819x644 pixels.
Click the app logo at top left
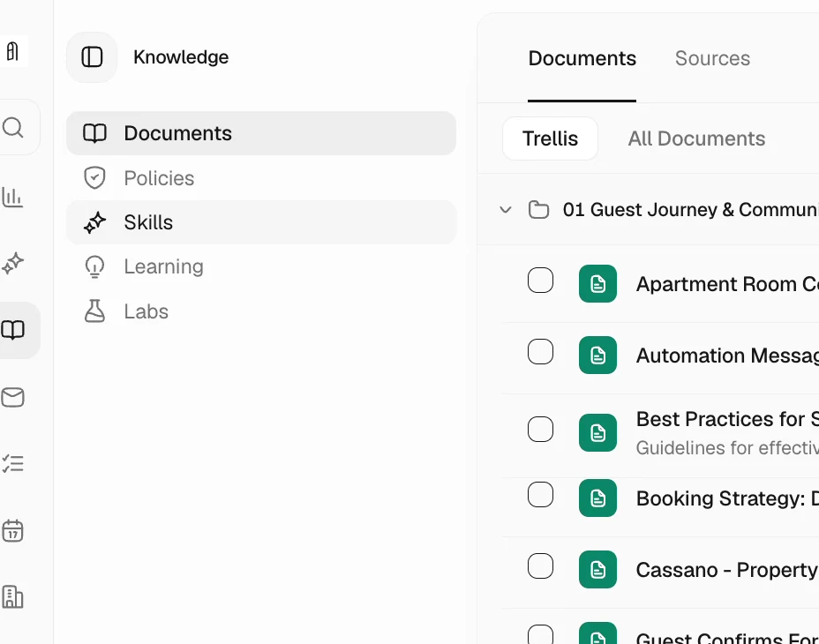(13, 51)
